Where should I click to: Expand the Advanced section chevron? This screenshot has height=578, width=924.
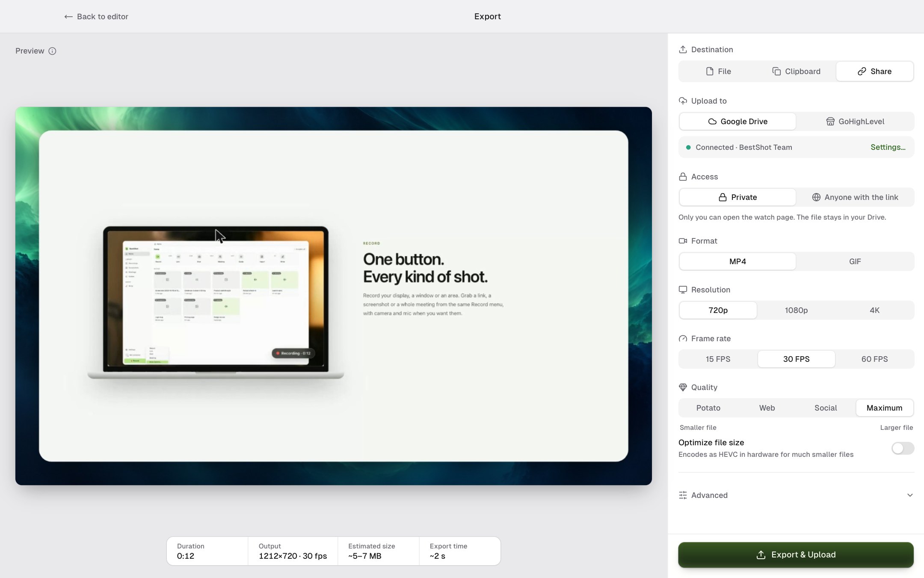[909, 495]
